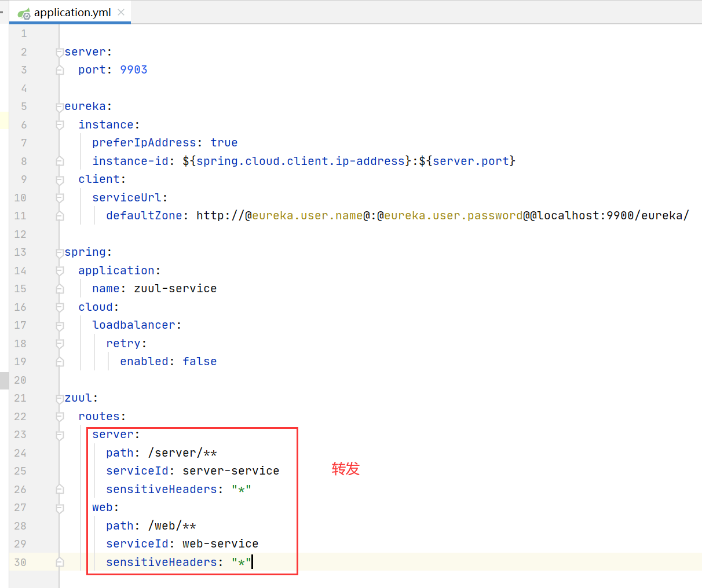
Task: Collapse the spring block at line 13
Action: (60, 252)
